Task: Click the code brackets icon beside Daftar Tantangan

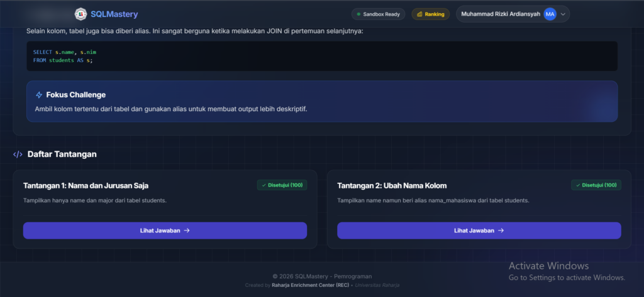Action: pos(18,154)
